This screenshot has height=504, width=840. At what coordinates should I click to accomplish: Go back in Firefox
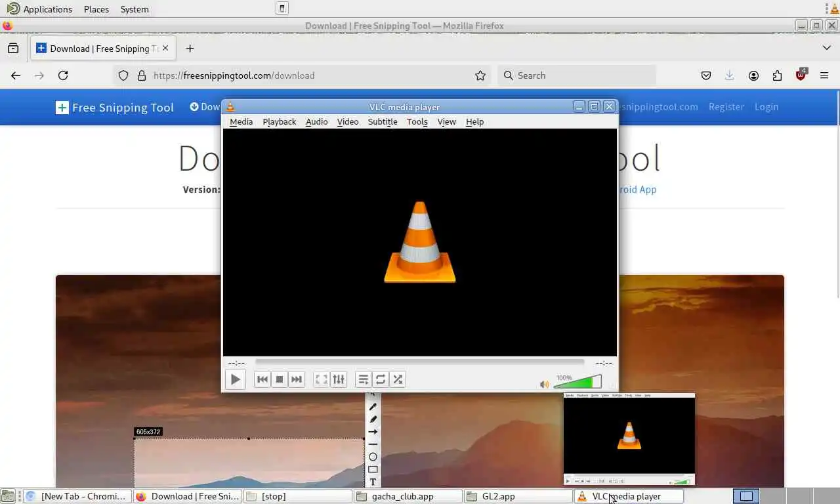[x=16, y=75]
